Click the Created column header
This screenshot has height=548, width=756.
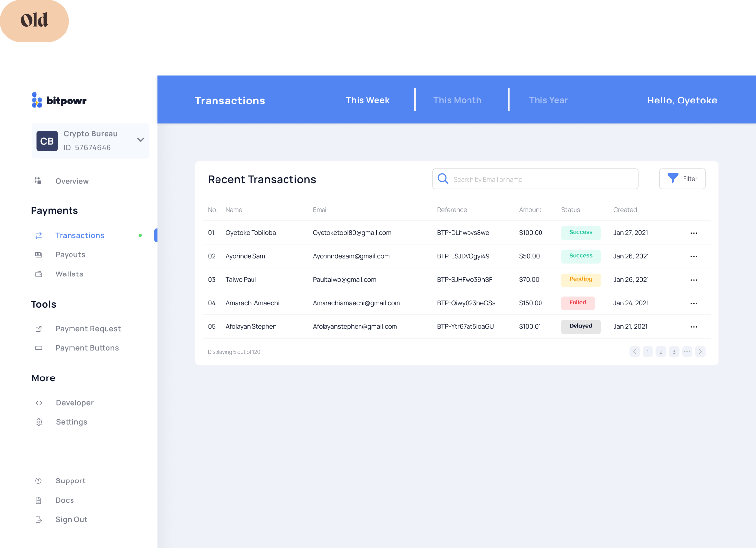[625, 210]
